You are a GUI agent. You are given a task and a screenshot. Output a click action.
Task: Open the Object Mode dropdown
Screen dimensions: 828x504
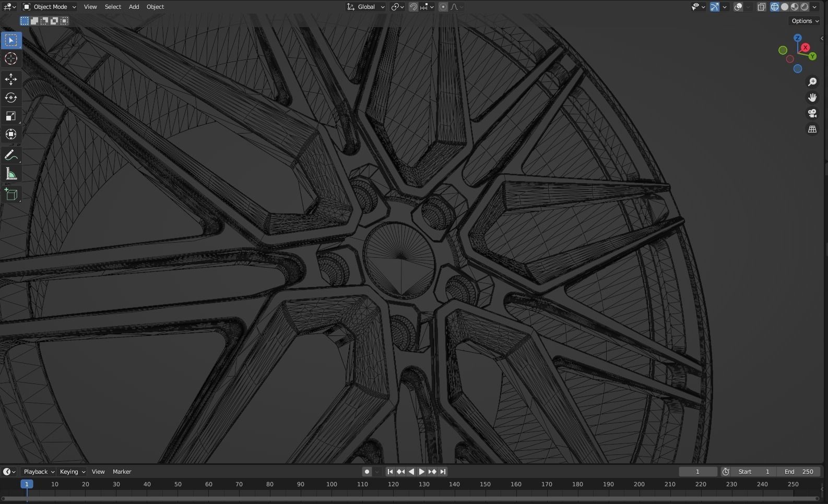coord(50,7)
